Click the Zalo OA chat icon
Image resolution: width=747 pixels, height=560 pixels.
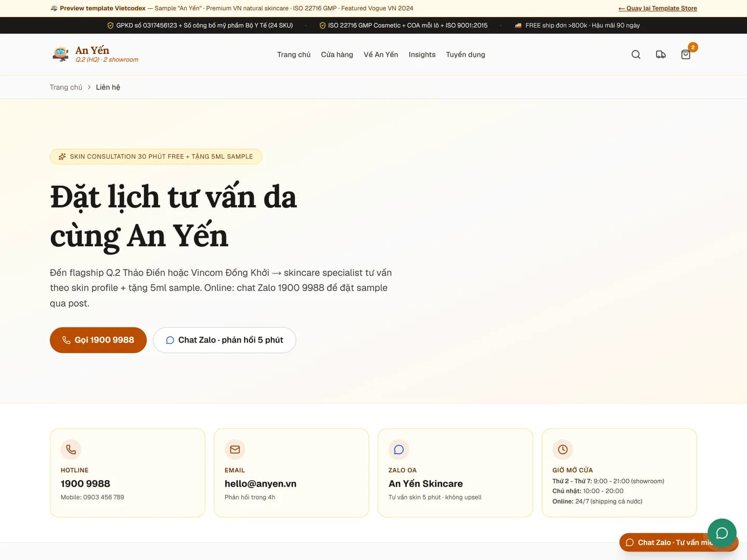coord(399,450)
